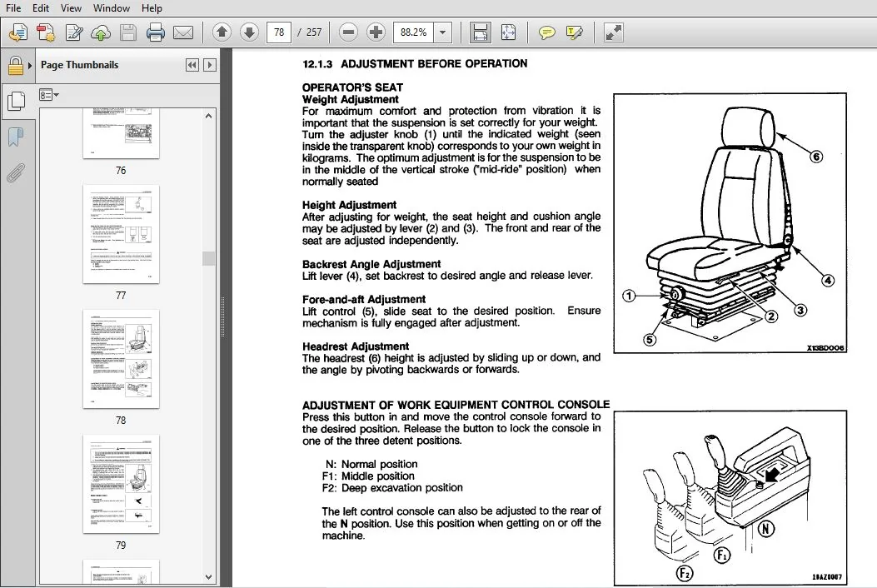Click the fit width scrolling mode icon
877x588 pixels.
pos(480,32)
